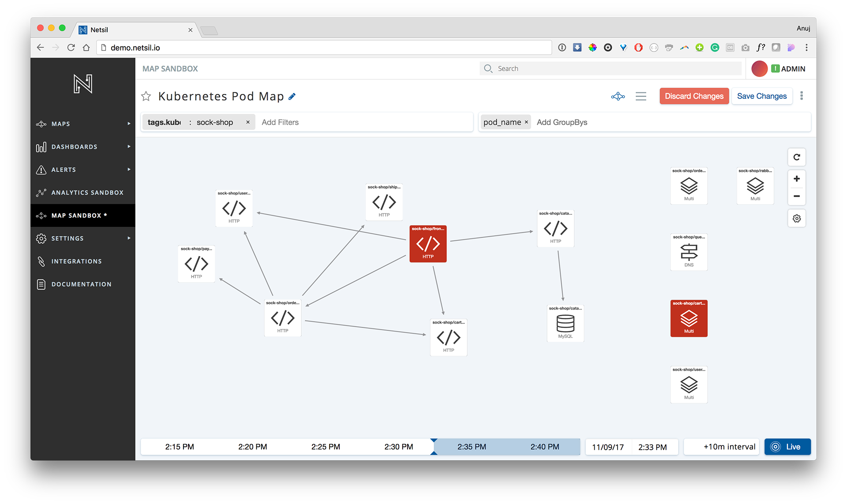The image size is (847, 504).
Task: Open Analytics Sandbox from the sidebar
Action: click(87, 193)
